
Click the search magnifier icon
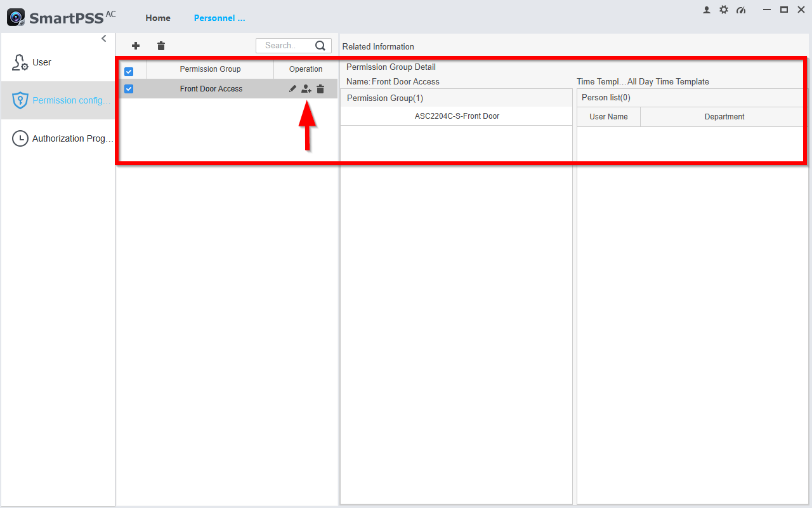[x=320, y=46]
